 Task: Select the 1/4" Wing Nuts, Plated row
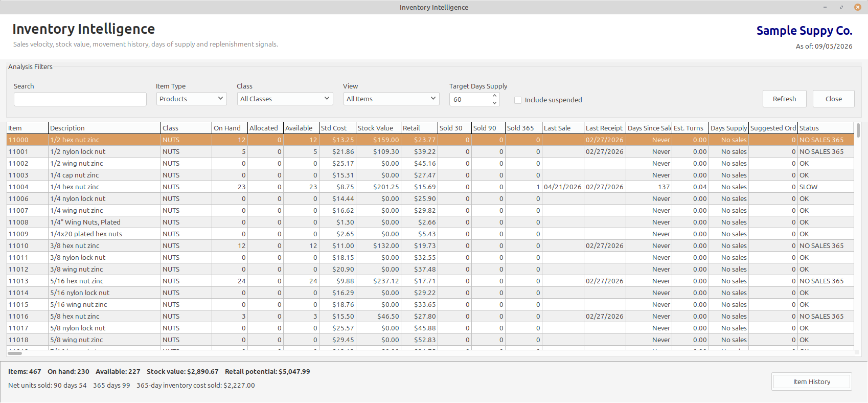pyautogui.click(x=430, y=222)
